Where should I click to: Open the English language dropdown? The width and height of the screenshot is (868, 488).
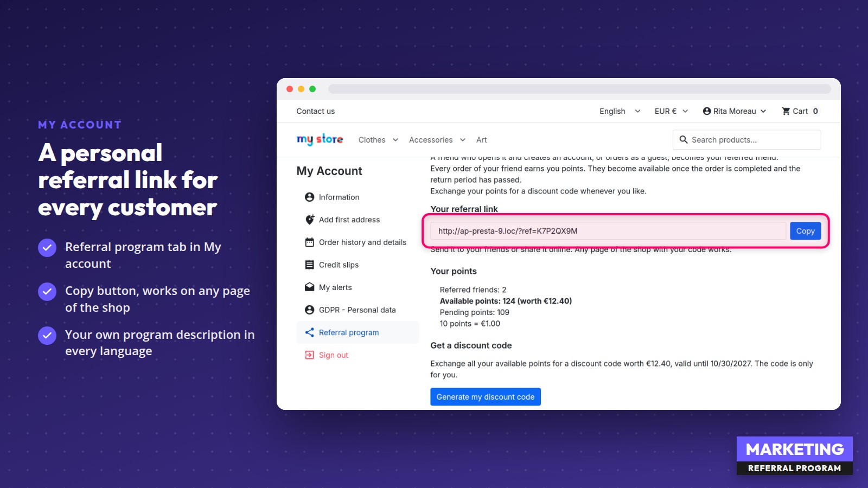620,111
